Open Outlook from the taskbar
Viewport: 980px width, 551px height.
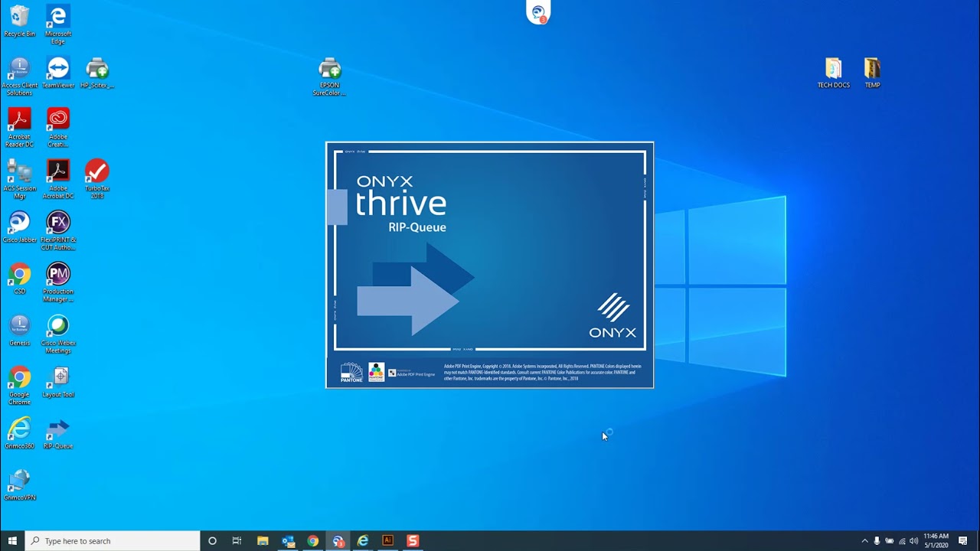click(x=288, y=541)
